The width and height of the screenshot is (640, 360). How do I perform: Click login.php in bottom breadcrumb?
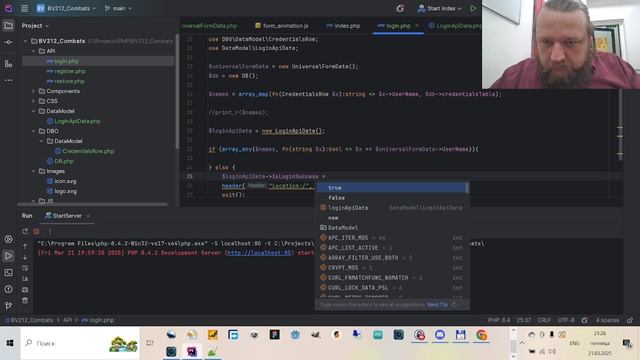[x=98, y=320]
